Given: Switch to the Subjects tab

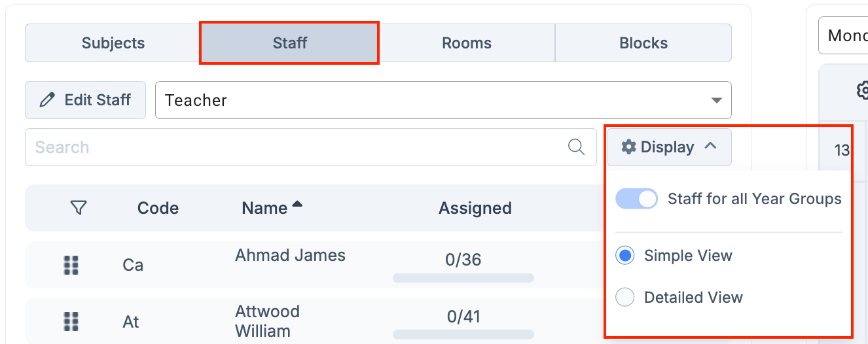Looking at the screenshot, I should (113, 43).
